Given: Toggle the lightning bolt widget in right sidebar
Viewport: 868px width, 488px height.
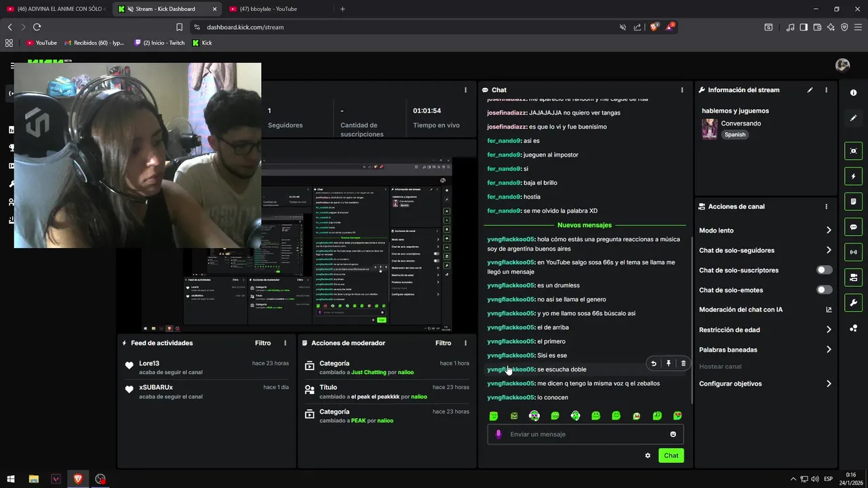Looking at the screenshot, I should (x=853, y=176).
